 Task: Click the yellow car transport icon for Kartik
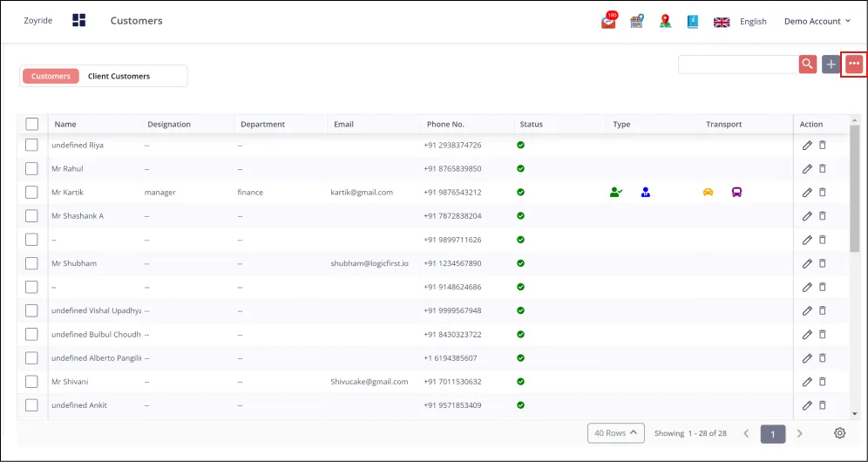click(708, 193)
